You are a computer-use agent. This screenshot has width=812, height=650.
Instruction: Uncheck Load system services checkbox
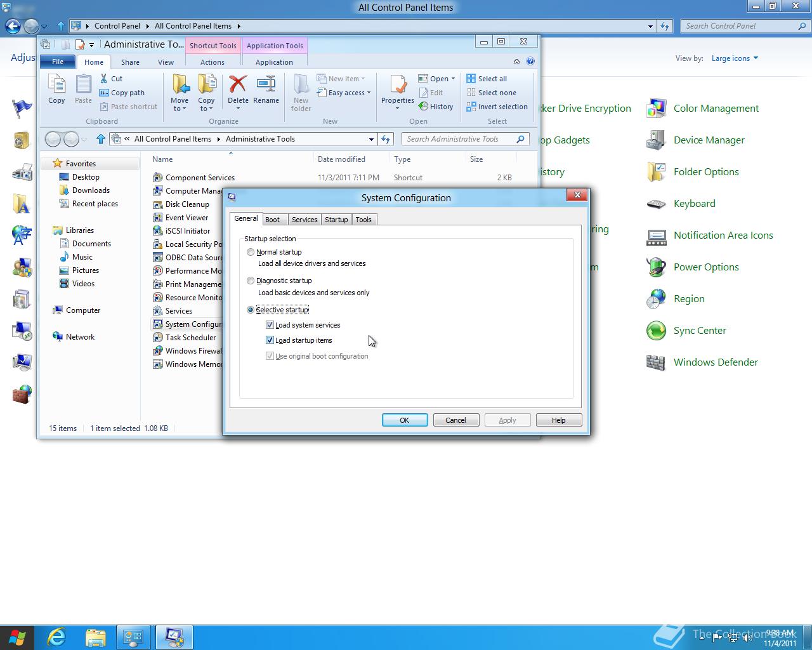click(x=270, y=325)
